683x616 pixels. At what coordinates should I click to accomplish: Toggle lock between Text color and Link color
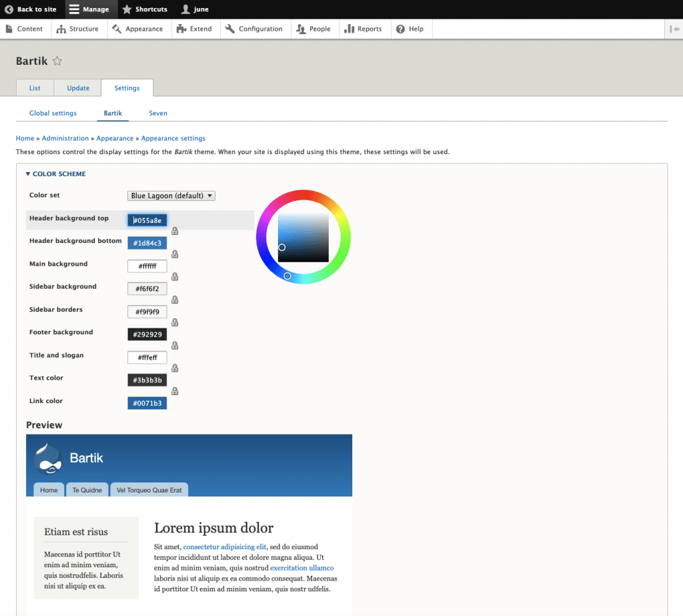[175, 392]
